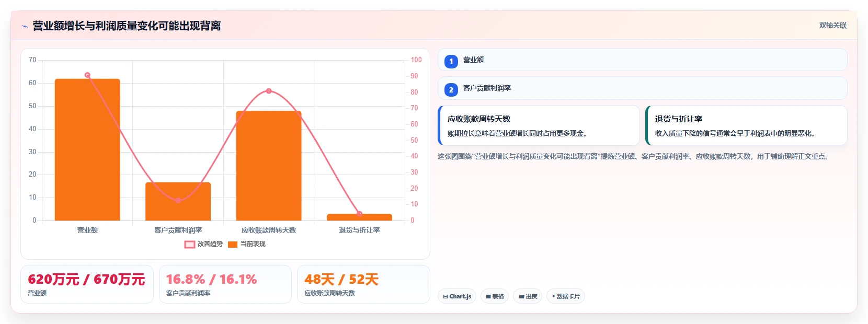The height and width of the screenshot is (324, 868).
Task: Click the 营业额 orange bar
Action: 87,149
